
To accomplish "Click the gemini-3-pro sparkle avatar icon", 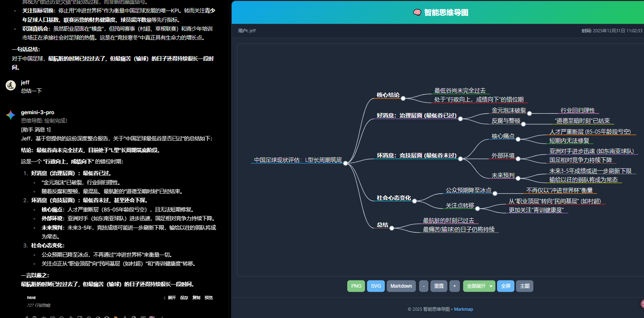I will 10,115.
